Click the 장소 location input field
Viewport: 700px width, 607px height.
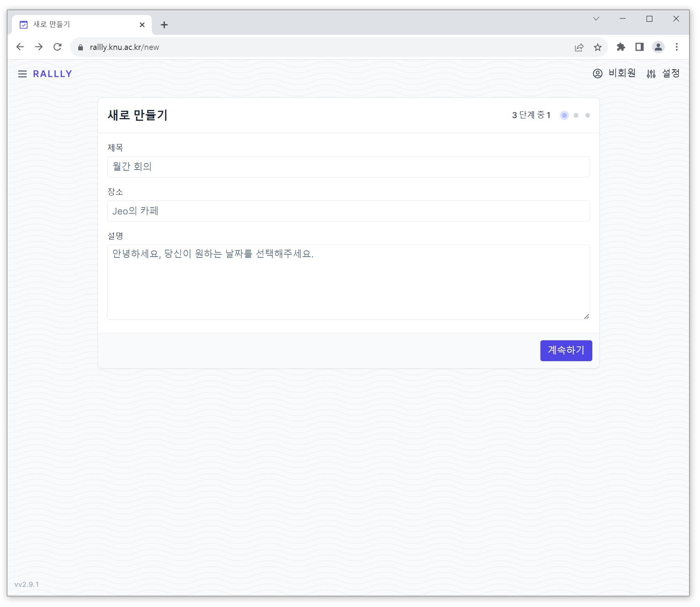click(x=348, y=211)
